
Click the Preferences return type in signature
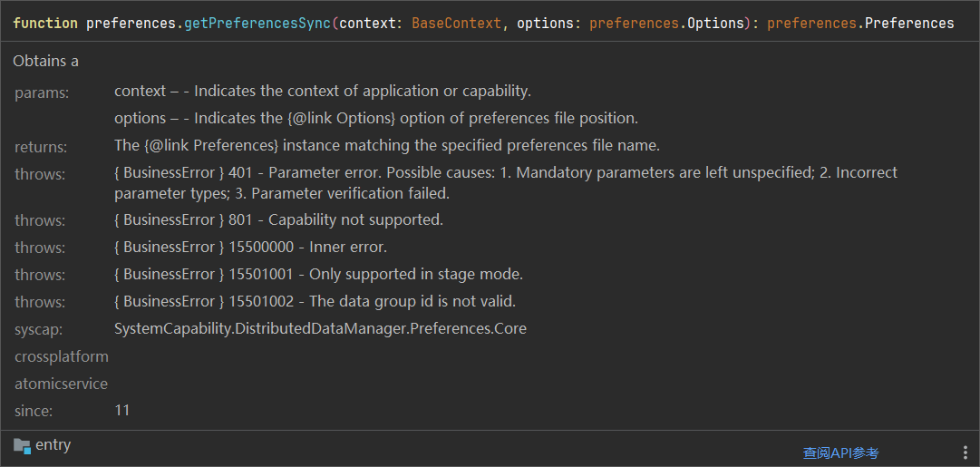909,23
